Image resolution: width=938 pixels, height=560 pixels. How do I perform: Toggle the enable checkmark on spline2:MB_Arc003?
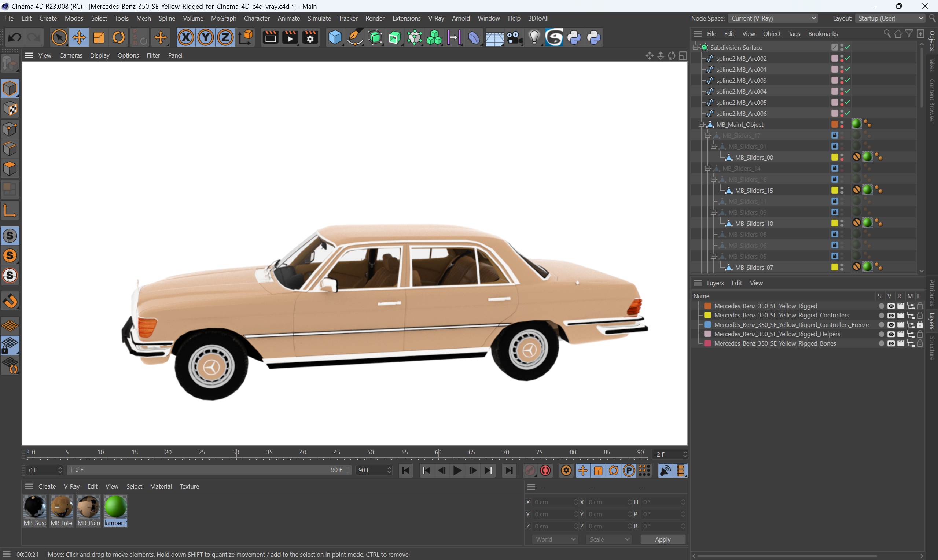[847, 80]
